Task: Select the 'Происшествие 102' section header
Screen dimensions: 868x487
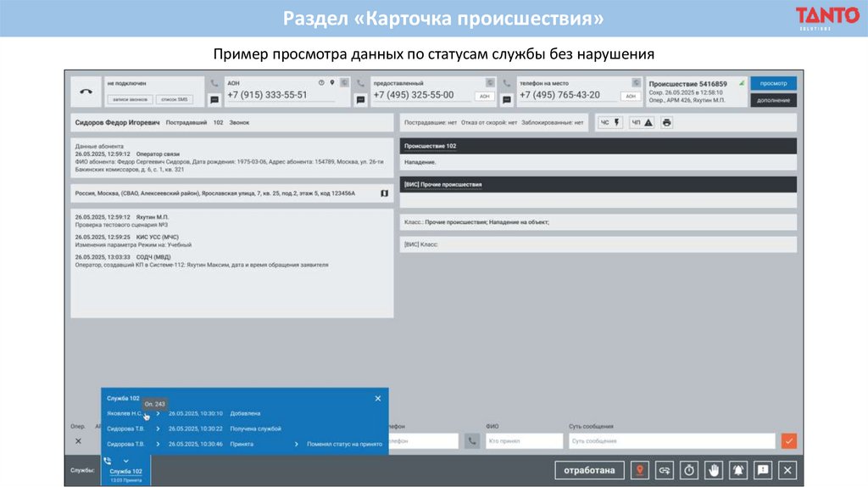Action: 598,146
